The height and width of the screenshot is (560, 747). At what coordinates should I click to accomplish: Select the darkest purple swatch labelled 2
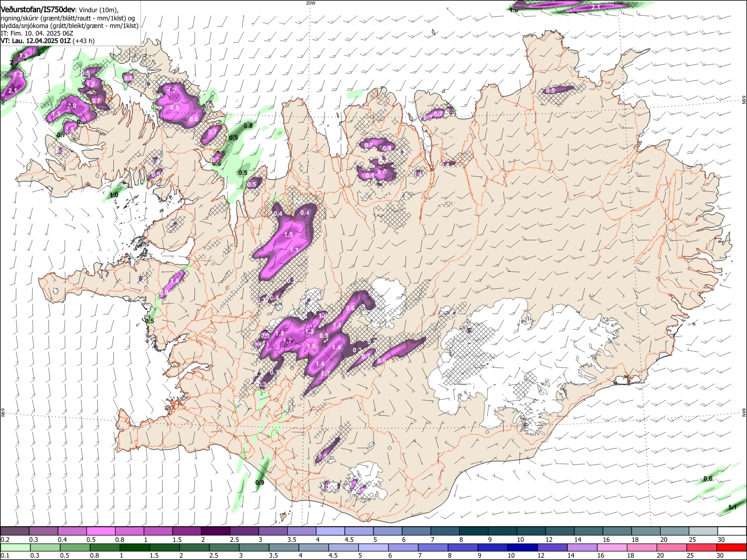(x=215, y=531)
